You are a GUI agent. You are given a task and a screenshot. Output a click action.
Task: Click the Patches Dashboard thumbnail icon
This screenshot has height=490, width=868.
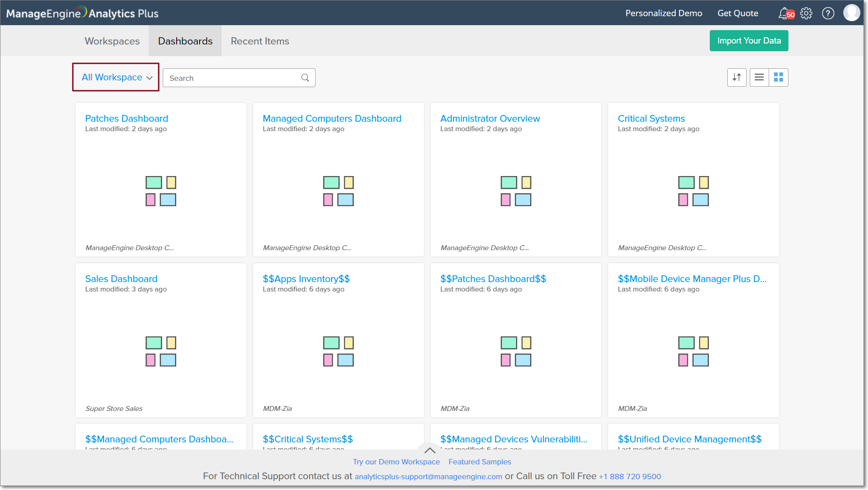[161, 191]
